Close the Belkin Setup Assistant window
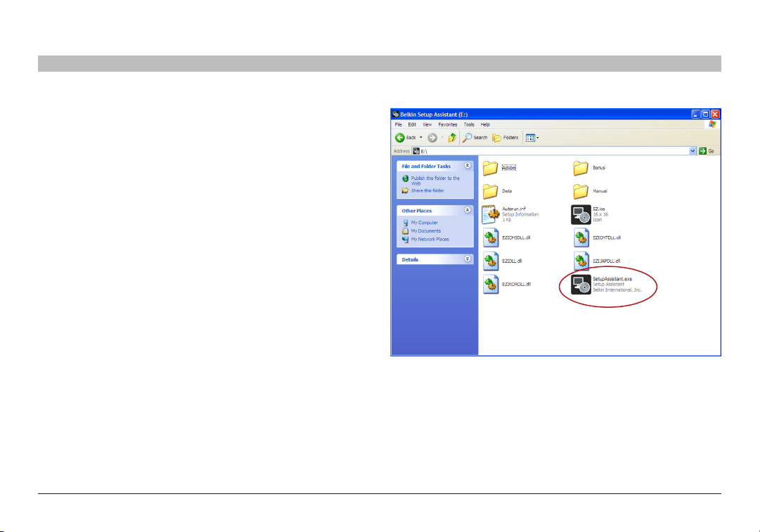 point(716,115)
